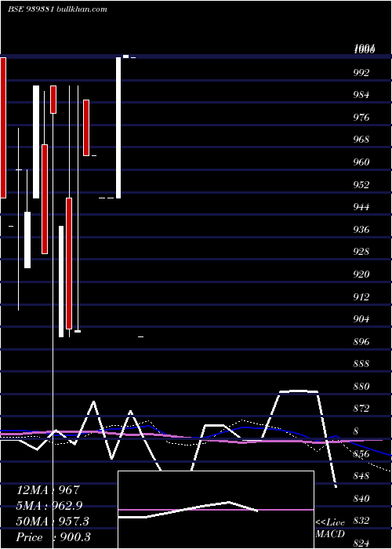This screenshot has height=549, width=392.
Task: Click the Price : 900.3 label
Action: click(x=53, y=537)
